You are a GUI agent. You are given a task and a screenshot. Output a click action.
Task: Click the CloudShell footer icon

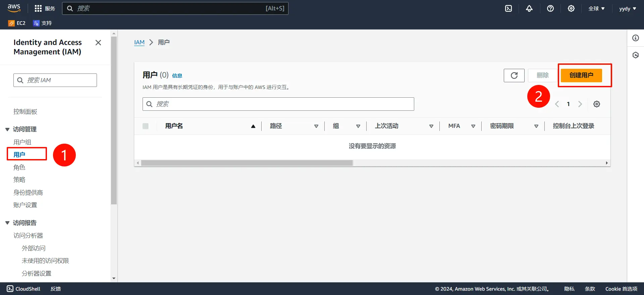tap(10, 289)
